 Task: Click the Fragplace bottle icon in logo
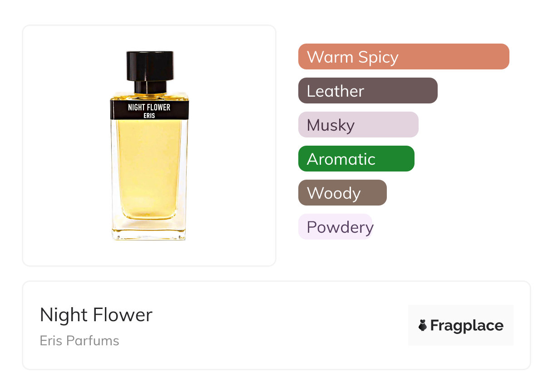(423, 325)
